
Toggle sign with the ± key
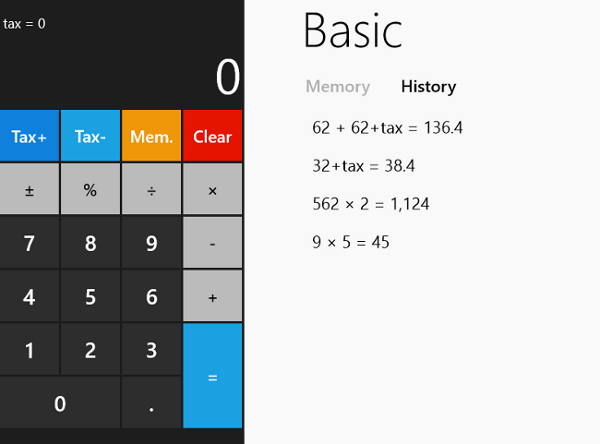tap(29, 189)
